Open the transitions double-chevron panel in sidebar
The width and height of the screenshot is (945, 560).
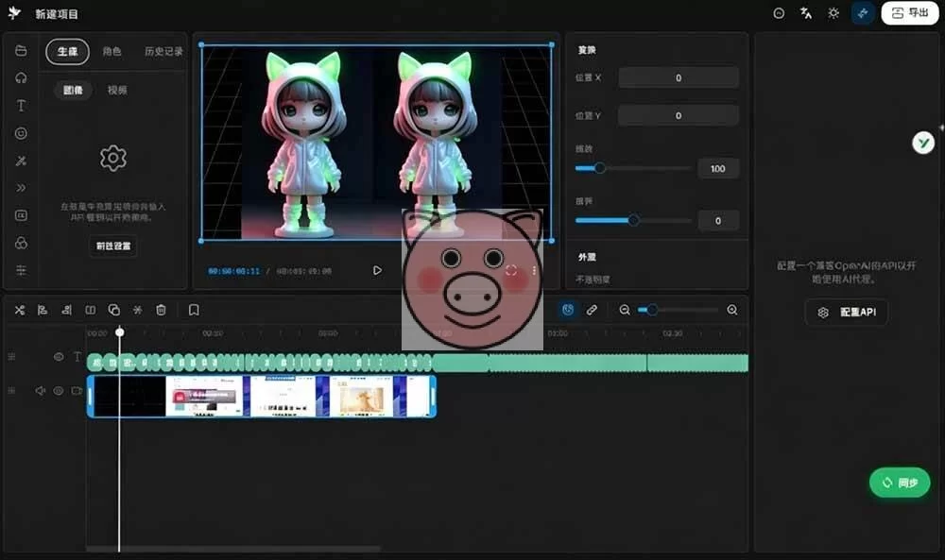pyautogui.click(x=21, y=188)
